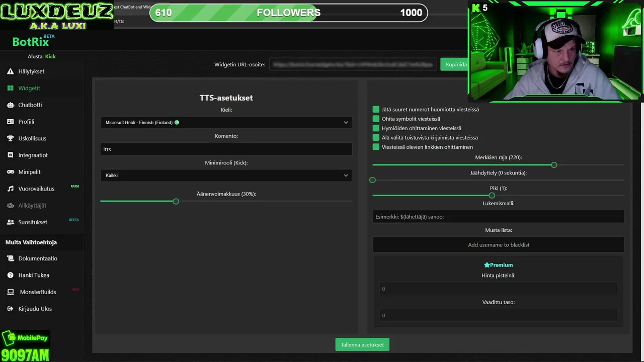Screen dimensions: 644x362
Task: Click the Vuorovaikutus music note icon
Action: [10, 189]
